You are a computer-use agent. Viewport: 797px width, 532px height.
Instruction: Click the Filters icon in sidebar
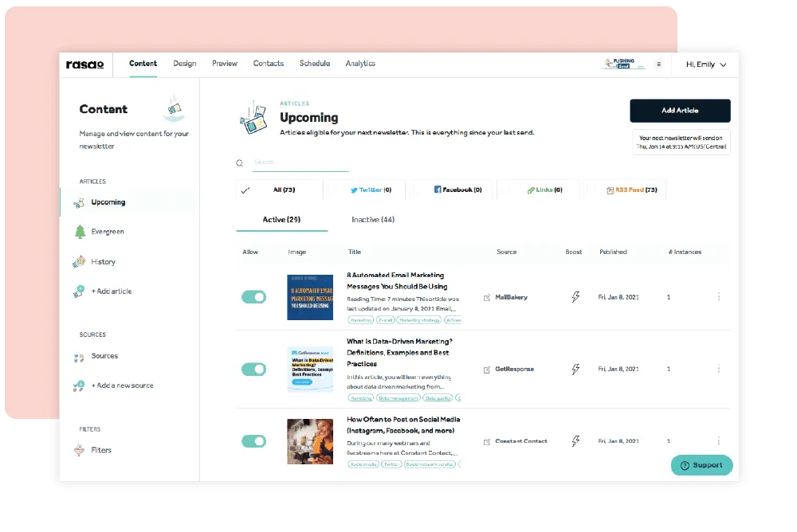tap(79, 450)
